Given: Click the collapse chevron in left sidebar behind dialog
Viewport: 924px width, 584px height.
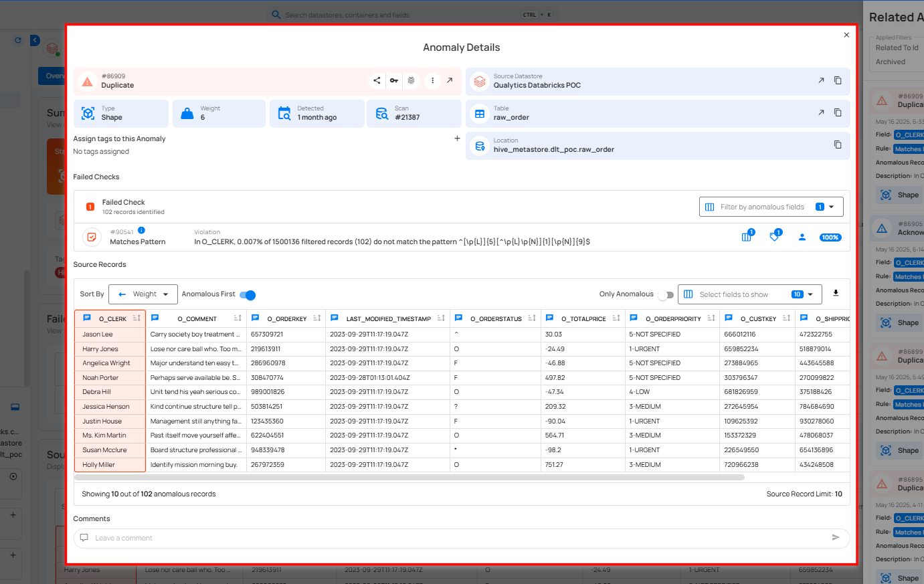Looking at the screenshot, I should tap(35, 40).
